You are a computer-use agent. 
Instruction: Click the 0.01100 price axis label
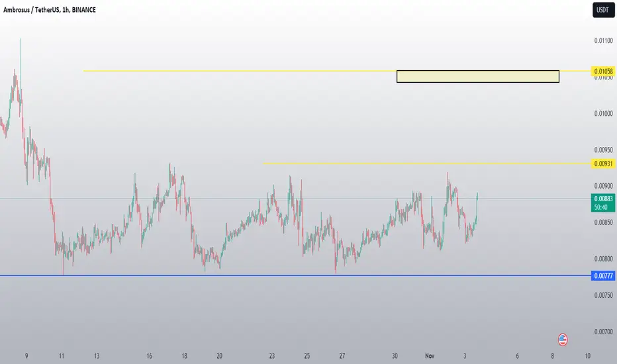603,40
